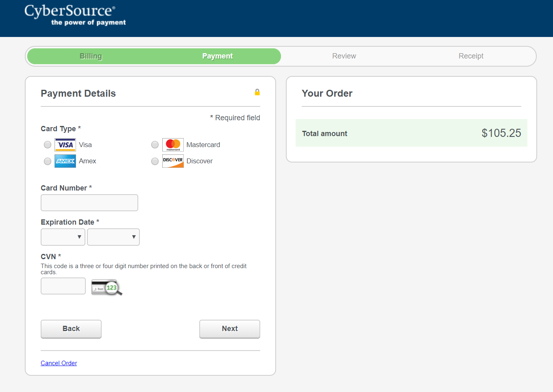Click the Your Order heading
553x392 pixels.
pos(327,93)
